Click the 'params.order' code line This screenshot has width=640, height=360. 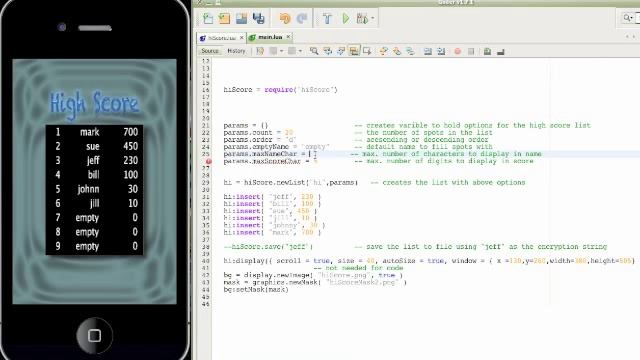coord(260,140)
